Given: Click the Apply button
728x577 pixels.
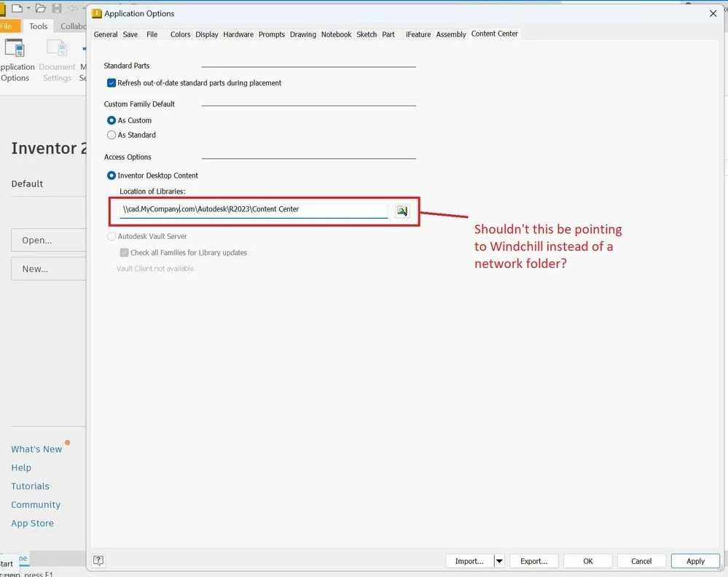Looking at the screenshot, I should [694, 560].
